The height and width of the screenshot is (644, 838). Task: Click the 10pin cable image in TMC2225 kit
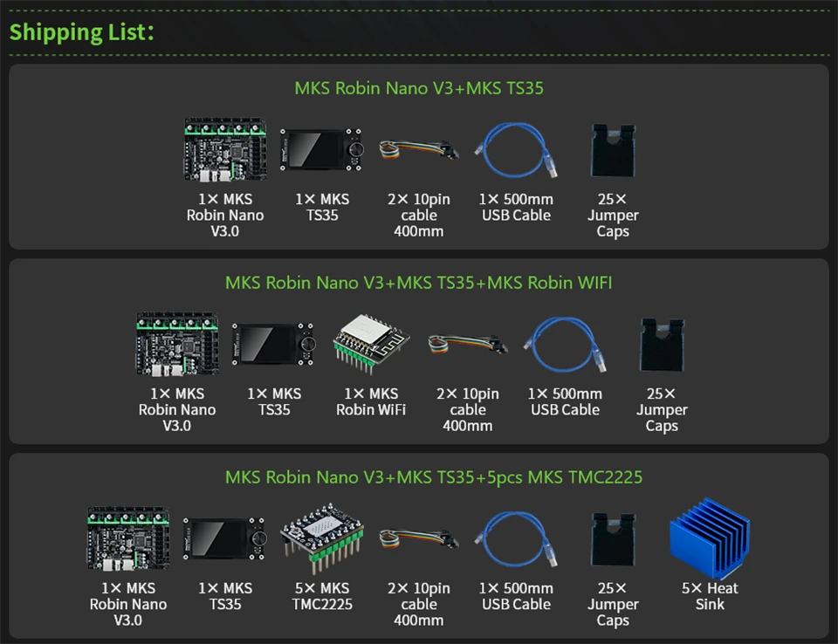(419, 539)
